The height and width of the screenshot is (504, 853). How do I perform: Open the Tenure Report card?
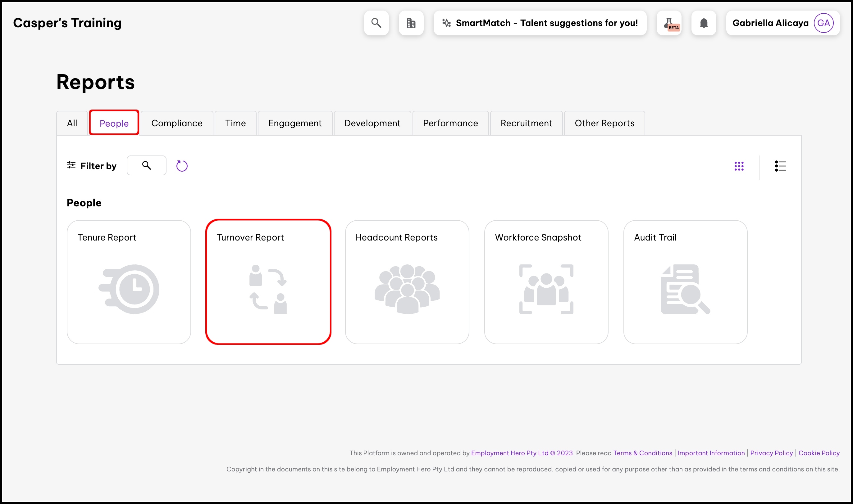(129, 282)
